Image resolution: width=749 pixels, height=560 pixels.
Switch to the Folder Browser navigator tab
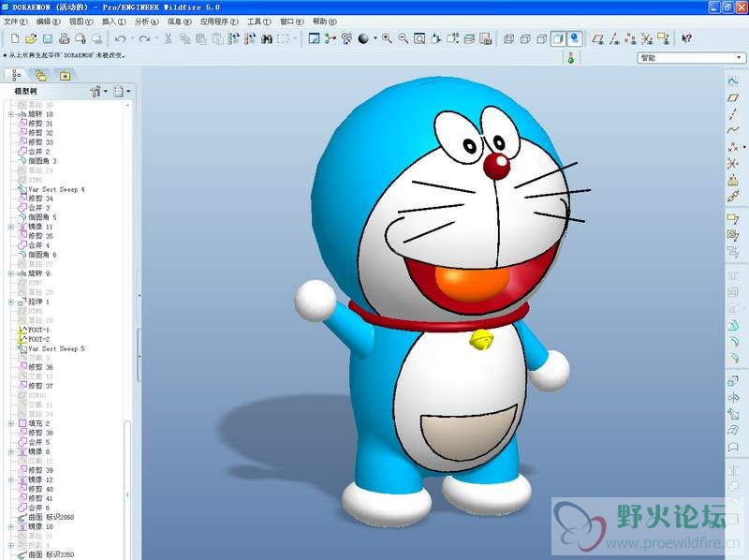pyautogui.click(x=40, y=75)
